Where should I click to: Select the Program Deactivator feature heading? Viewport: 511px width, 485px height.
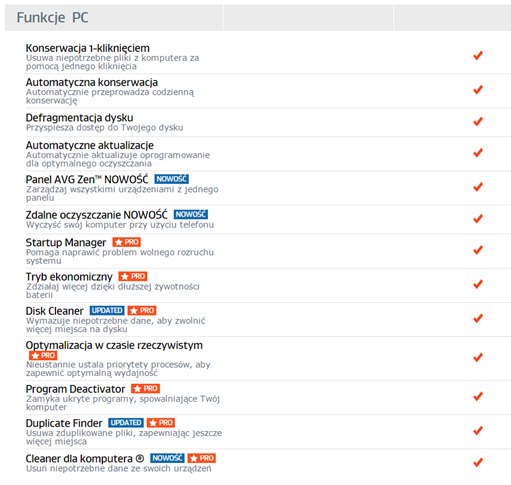tap(75, 389)
